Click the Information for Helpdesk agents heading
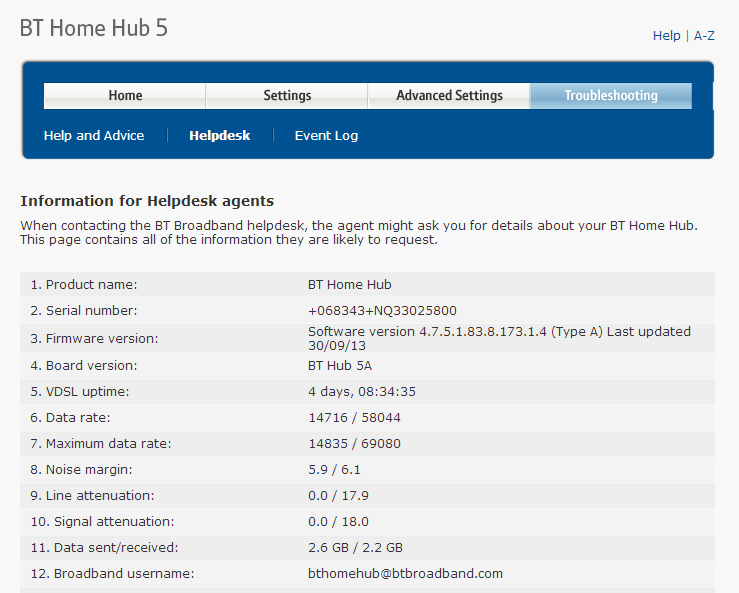The width and height of the screenshot is (739, 593). coord(147,201)
